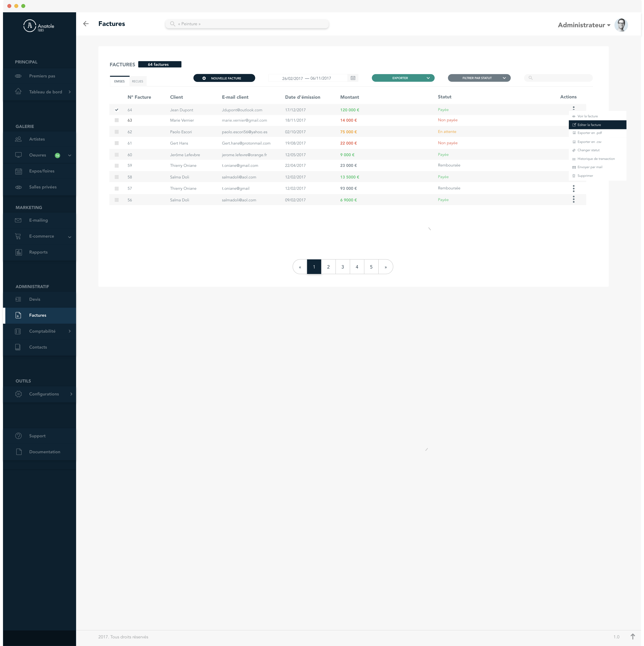Check the checkbox for invoice 62
Screen dimensions: 644x646
tap(117, 132)
